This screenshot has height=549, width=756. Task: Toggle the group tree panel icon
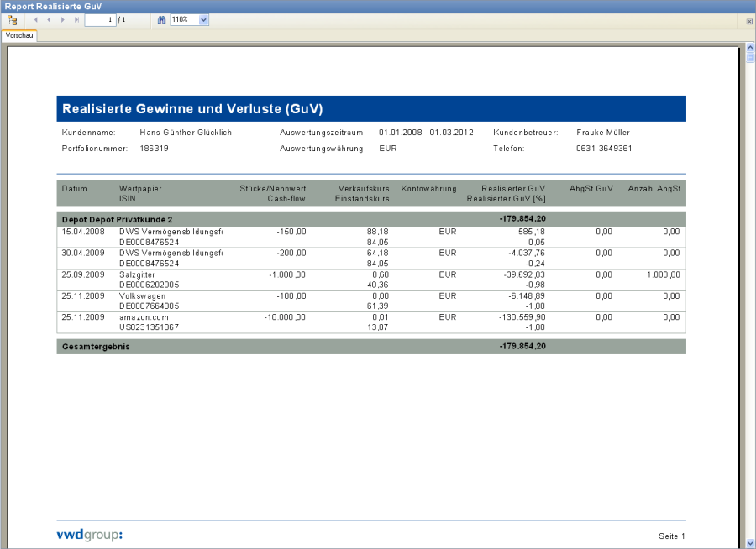click(x=12, y=19)
